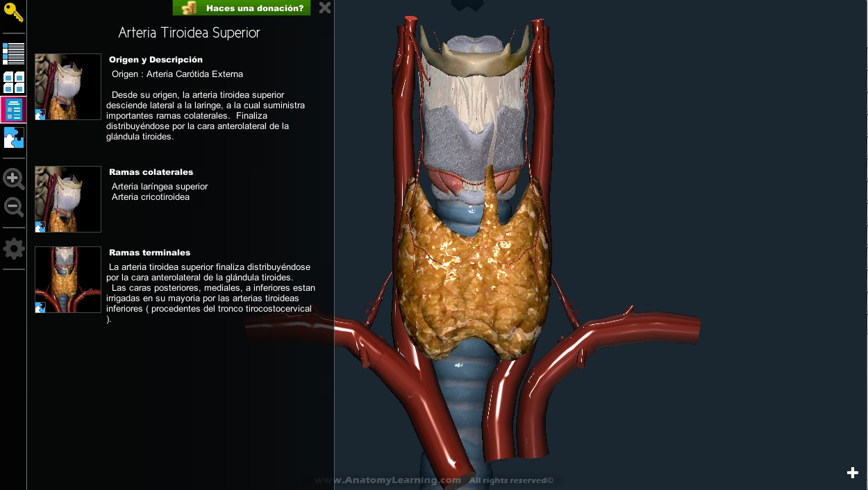Click the white plus icon at bottom right
The width and height of the screenshot is (868, 490).
pyautogui.click(x=853, y=473)
